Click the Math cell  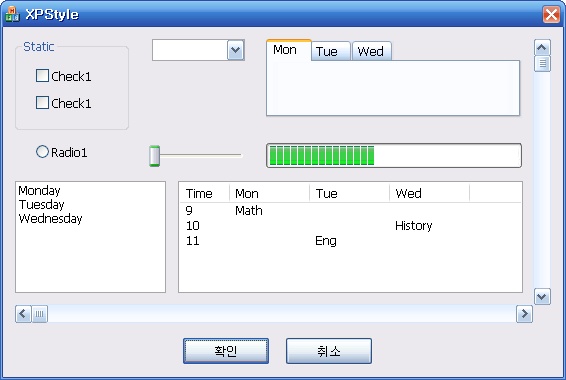(249, 210)
